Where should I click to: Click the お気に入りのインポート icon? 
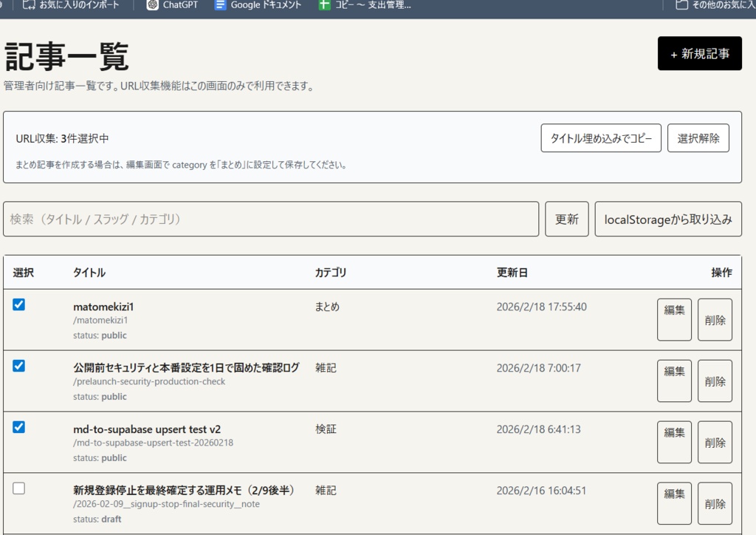point(30,5)
